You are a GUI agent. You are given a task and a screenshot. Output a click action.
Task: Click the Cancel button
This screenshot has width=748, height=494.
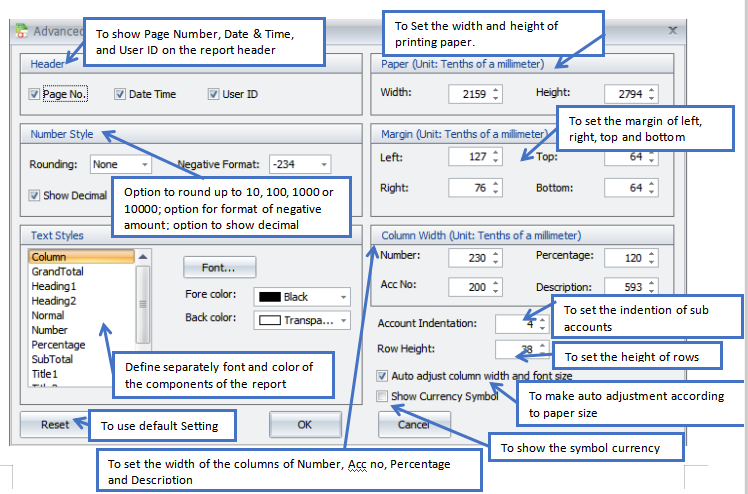[x=414, y=424]
